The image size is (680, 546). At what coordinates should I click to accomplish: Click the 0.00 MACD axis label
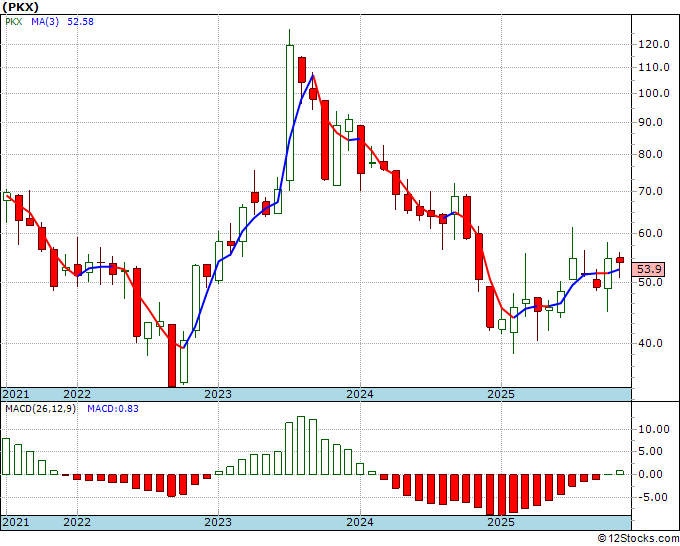651,474
